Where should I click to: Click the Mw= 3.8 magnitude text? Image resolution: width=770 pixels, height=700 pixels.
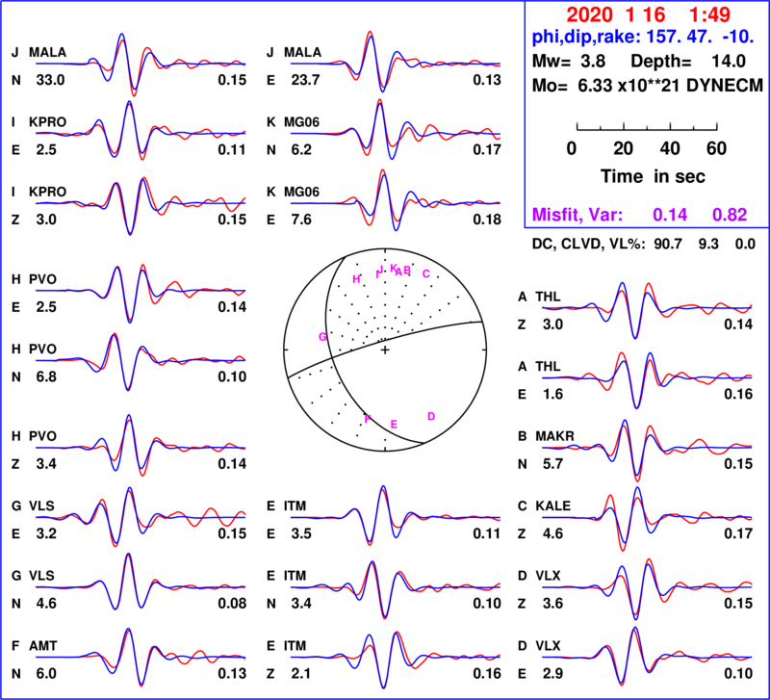coord(569,62)
